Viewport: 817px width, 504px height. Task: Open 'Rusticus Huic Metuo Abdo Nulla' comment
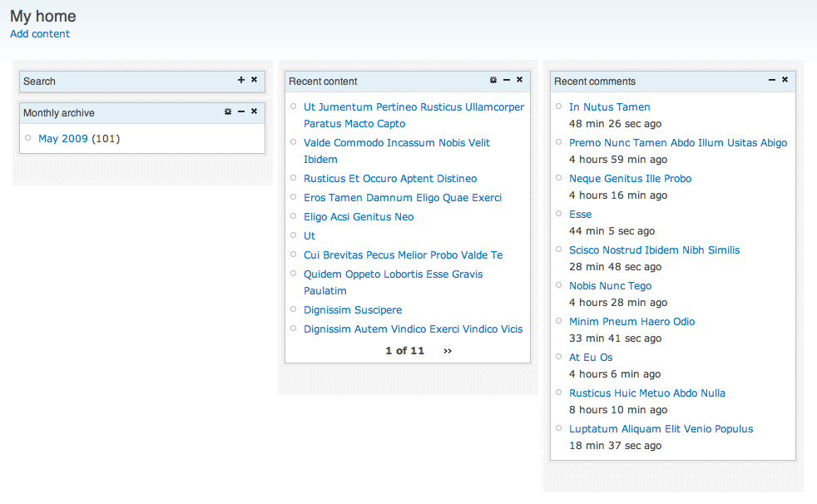647,393
